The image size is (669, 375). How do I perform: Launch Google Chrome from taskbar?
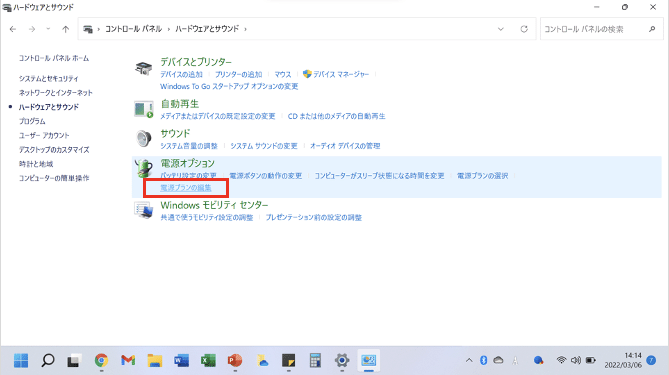[x=101, y=360]
